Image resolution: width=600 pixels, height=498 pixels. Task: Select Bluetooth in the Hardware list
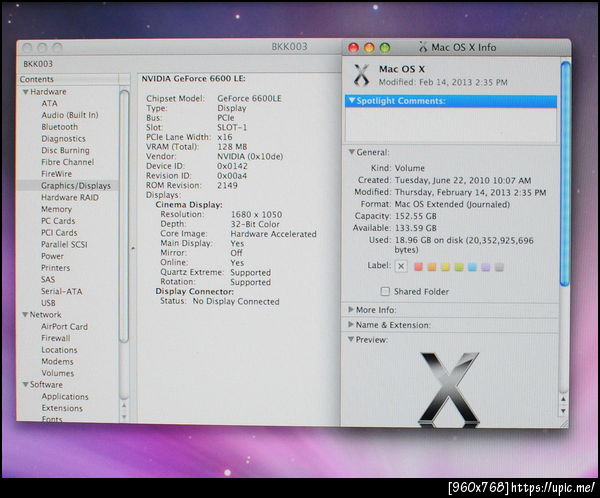pyautogui.click(x=59, y=127)
